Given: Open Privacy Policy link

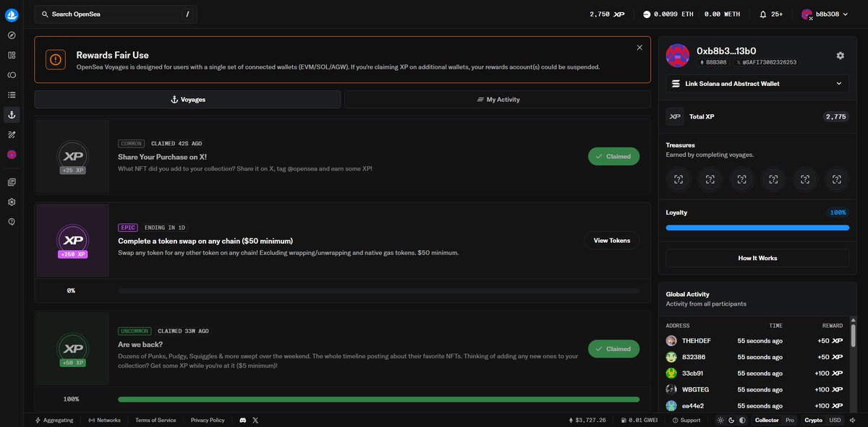Looking at the screenshot, I should pos(208,420).
